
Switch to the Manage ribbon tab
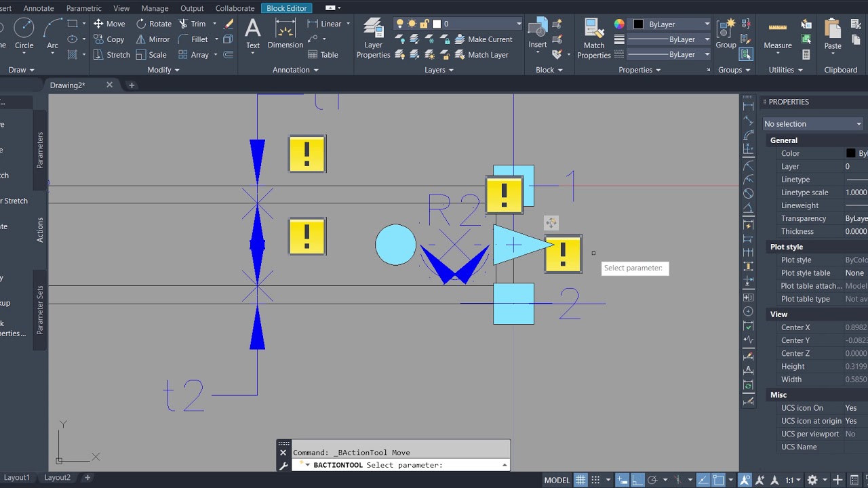(x=155, y=8)
